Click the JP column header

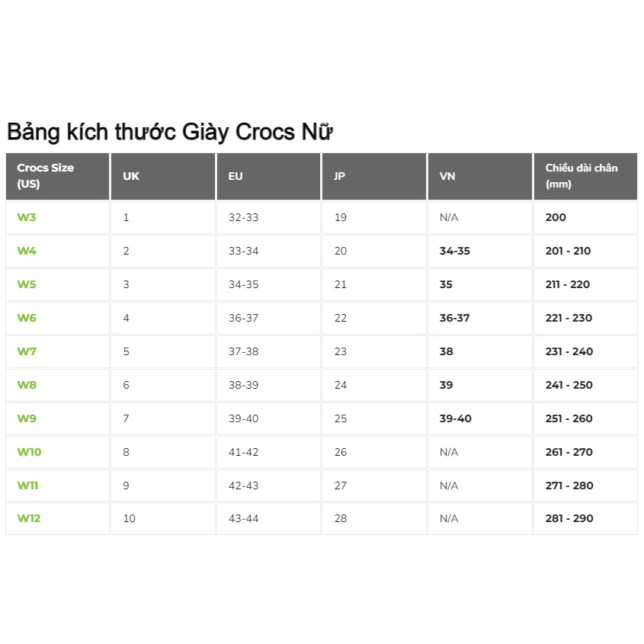click(340, 176)
